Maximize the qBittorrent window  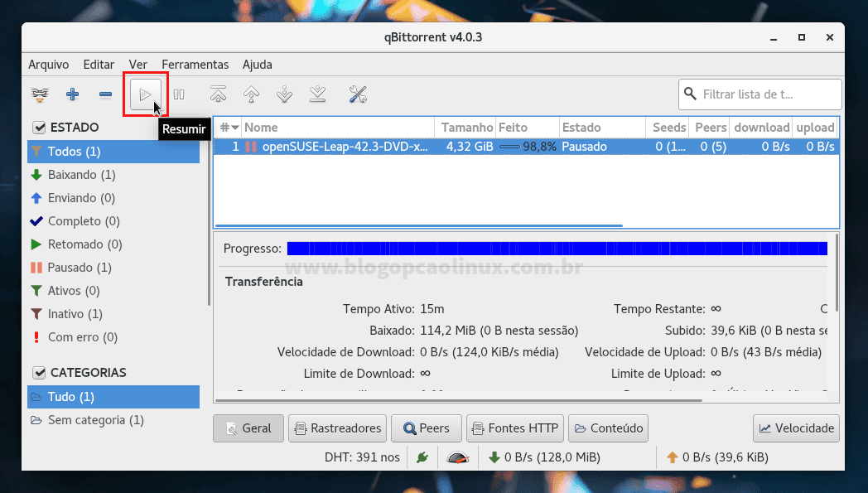802,37
